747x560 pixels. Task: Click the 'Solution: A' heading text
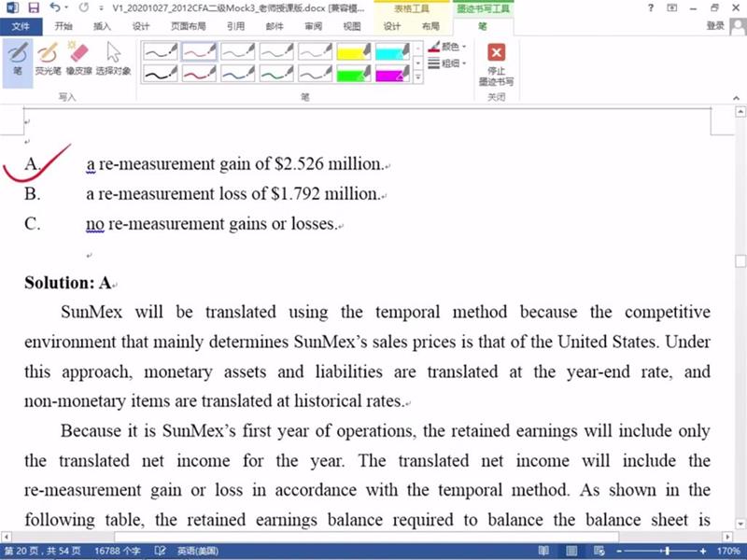click(67, 283)
